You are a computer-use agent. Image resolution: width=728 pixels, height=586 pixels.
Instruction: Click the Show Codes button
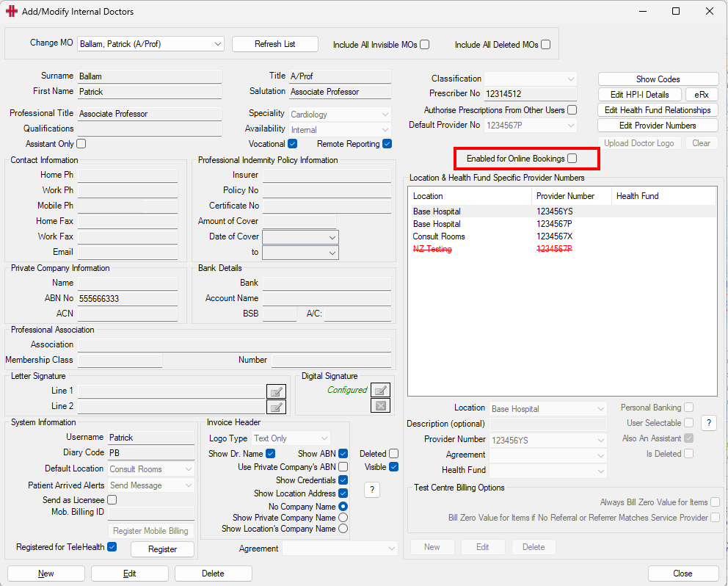tap(658, 79)
